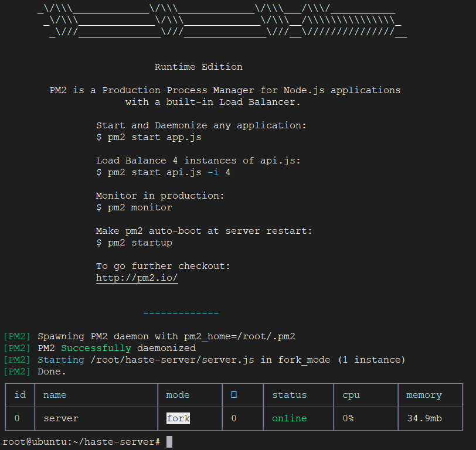The height and width of the screenshot is (450, 476).
Task: Click the 'status' column header
Action: click(290, 395)
